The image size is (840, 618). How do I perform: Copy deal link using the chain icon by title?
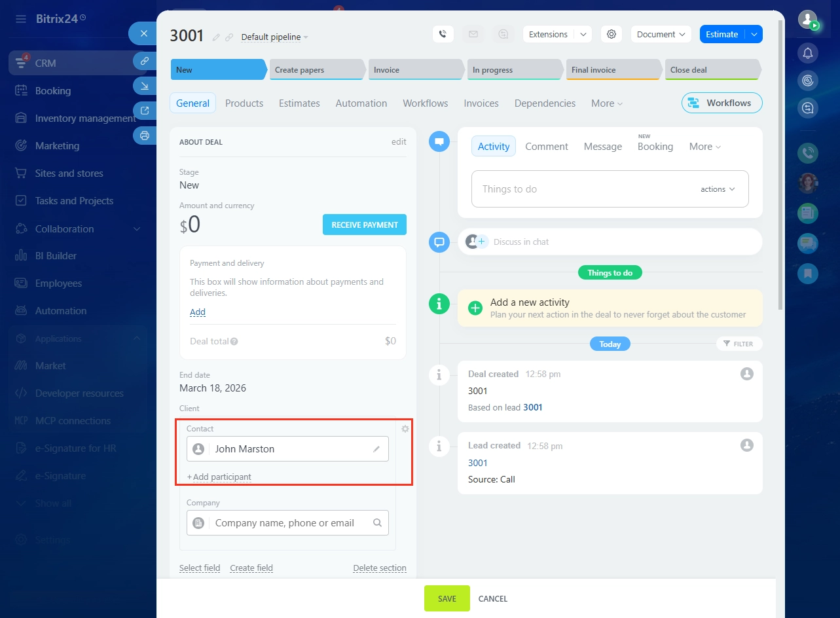[x=228, y=37]
